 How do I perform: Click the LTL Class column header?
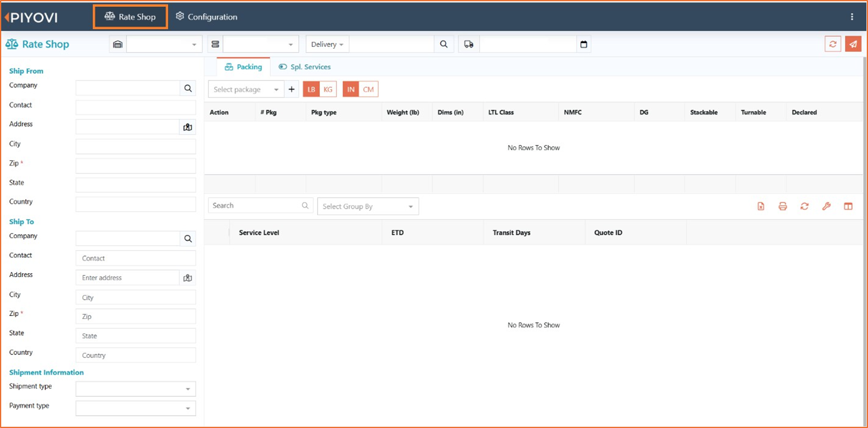pyautogui.click(x=501, y=112)
